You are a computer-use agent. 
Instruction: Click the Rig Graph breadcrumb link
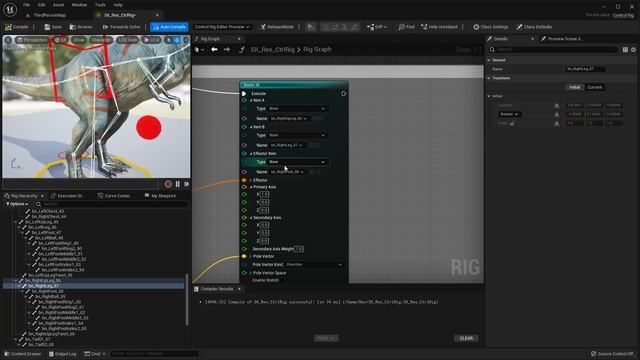click(317, 49)
